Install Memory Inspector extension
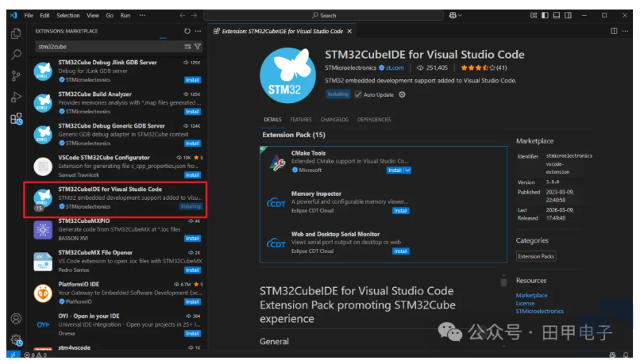640x364 pixels. (x=400, y=211)
